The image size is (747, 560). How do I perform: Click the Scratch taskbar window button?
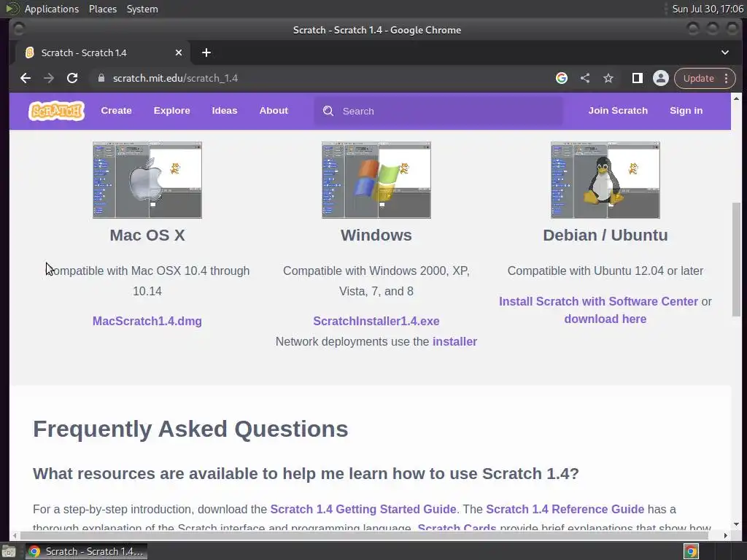(x=86, y=551)
